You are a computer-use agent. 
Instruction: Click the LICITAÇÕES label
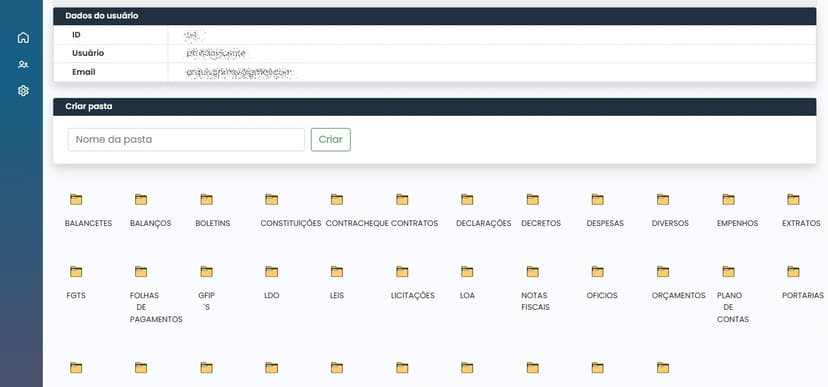tap(413, 296)
